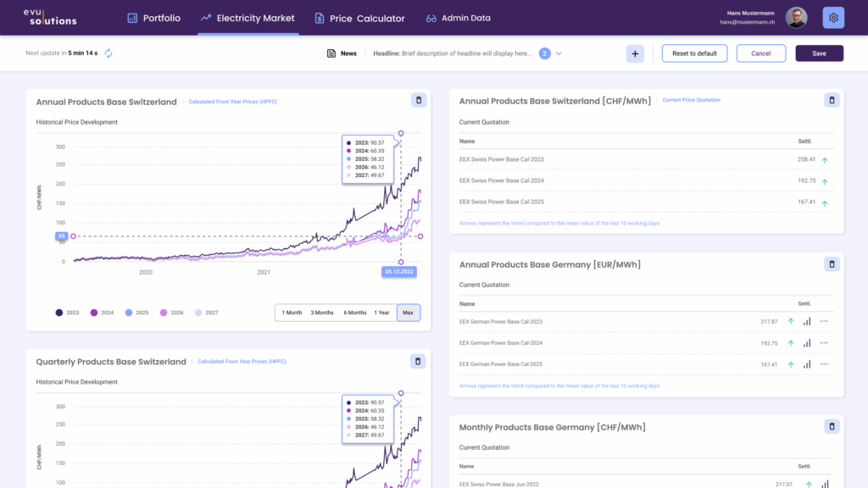This screenshot has height=488, width=868.
Task: Save the dashboard layout
Action: [820, 53]
